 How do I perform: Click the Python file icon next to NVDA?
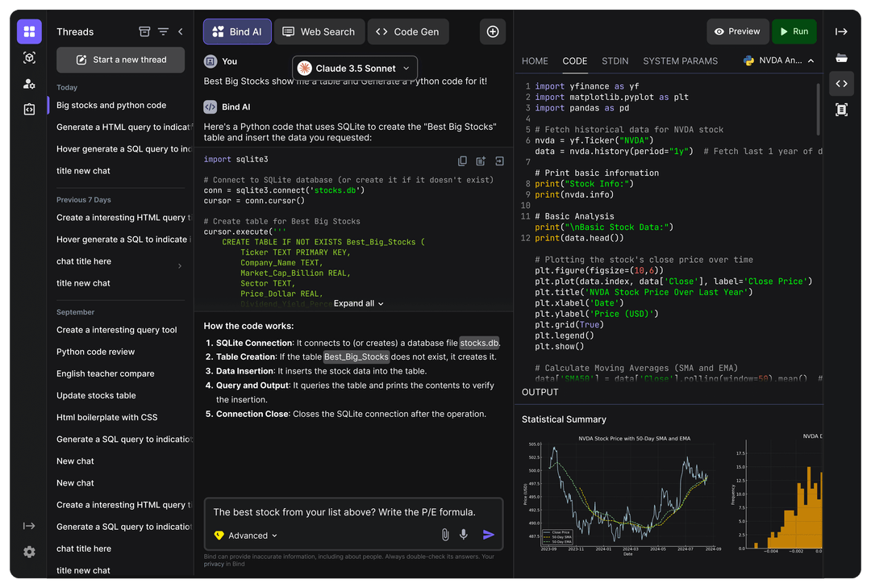748,60
